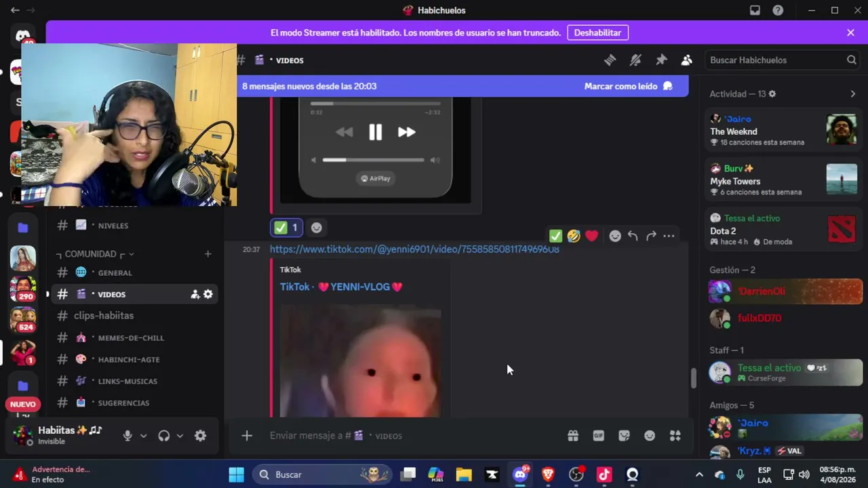Click the NUEVO unread mentions pill
Screen dimensions: 868x488
pyautogui.click(x=23, y=405)
